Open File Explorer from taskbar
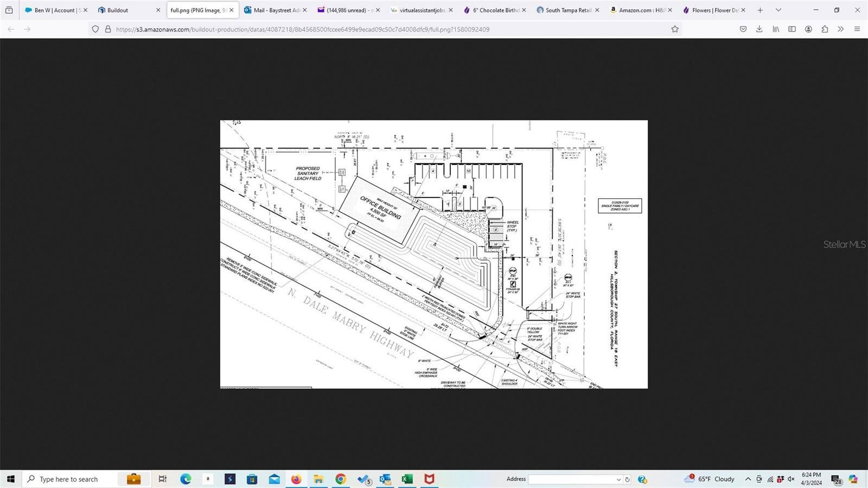 point(318,479)
